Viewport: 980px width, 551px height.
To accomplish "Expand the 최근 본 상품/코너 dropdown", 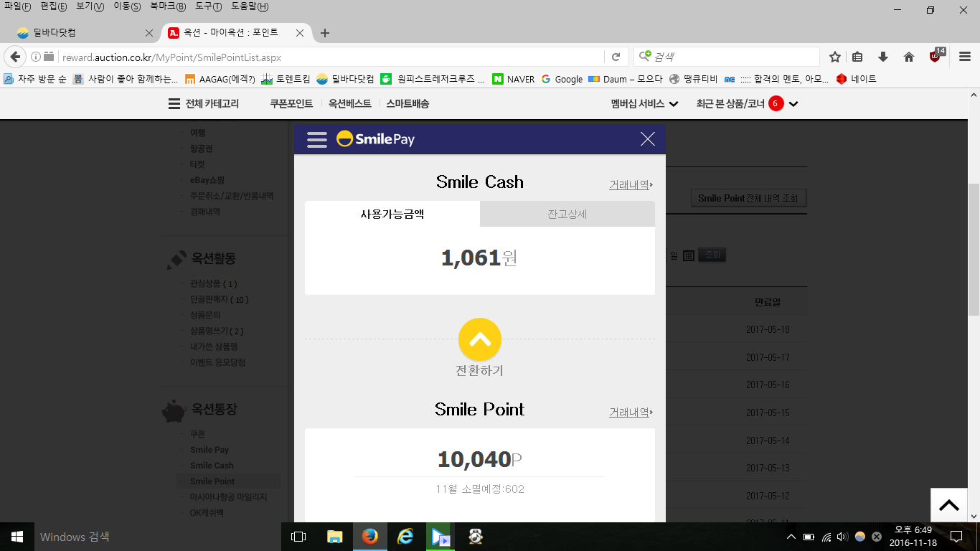I will [x=746, y=104].
